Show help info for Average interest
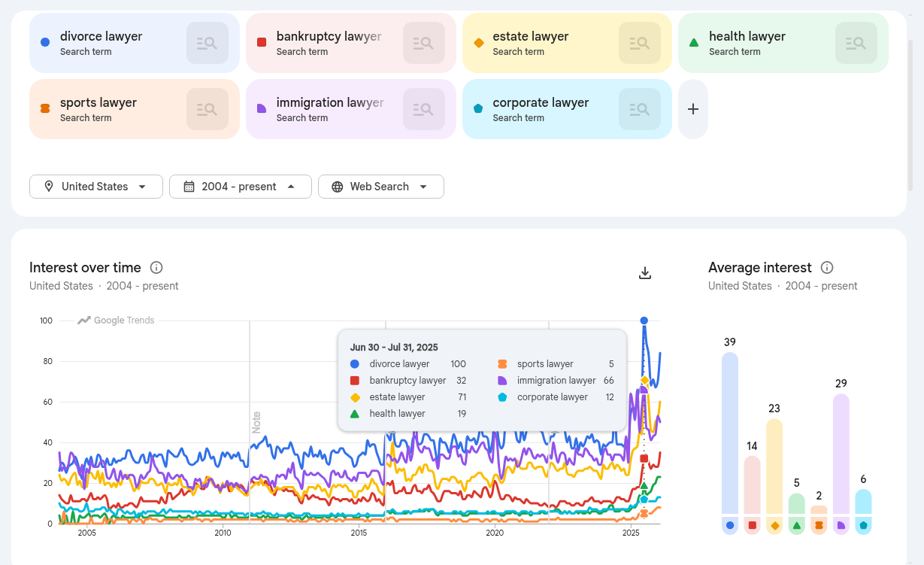Screen dimensions: 924x565 tap(827, 267)
